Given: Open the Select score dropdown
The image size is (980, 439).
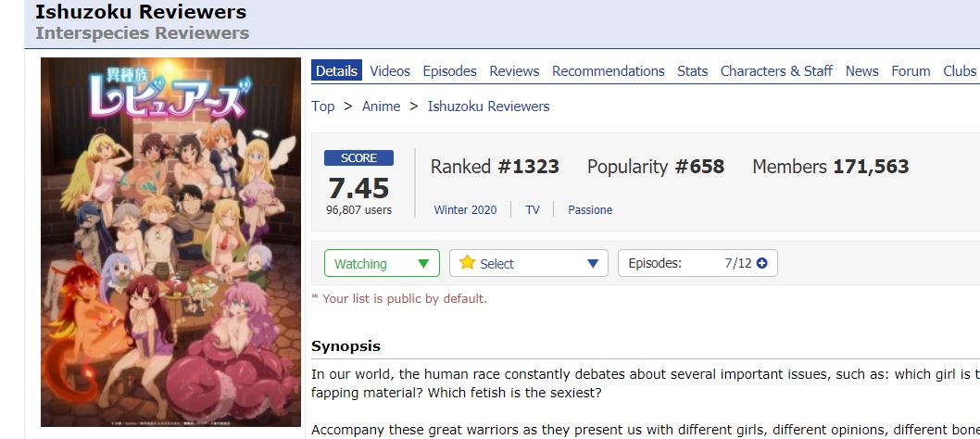Looking at the screenshot, I should [529, 263].
